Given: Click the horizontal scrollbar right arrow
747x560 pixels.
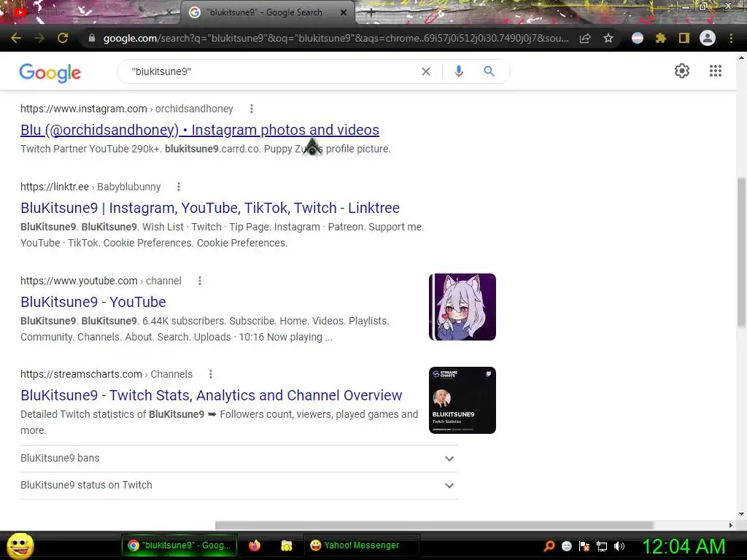Looking at the screenshot, I should tap(731, 525).
